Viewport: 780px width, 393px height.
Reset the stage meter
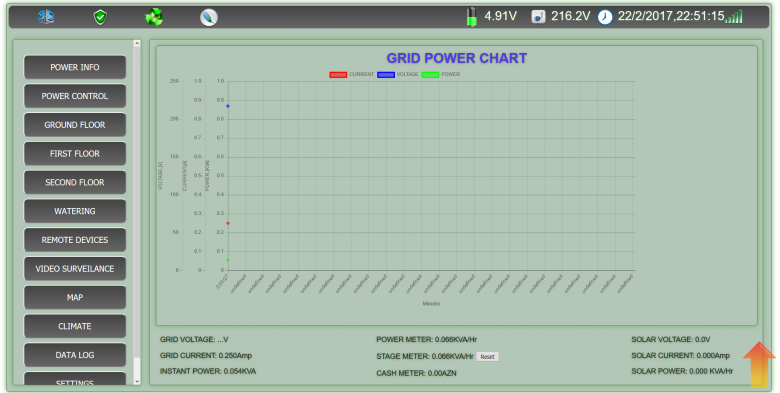tap(488, 357)
